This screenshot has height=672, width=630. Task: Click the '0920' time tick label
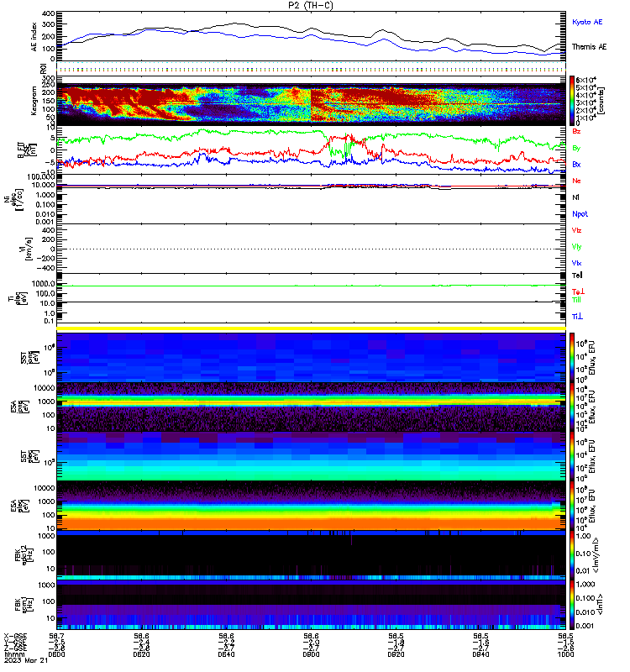[x=396, y=654]
